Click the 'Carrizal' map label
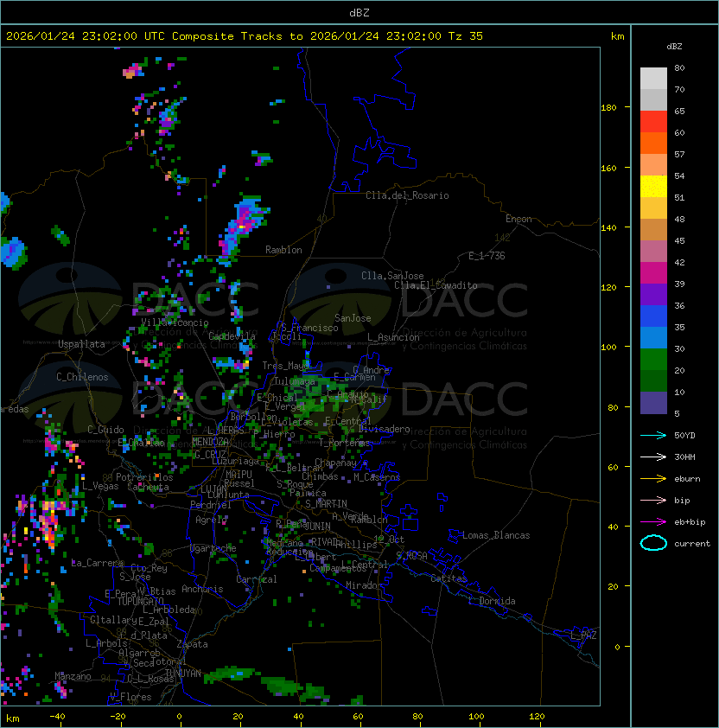719x728 pixels. coord(257,579)
